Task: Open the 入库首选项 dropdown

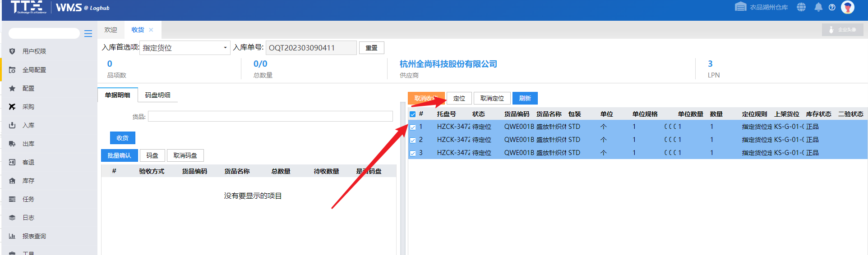Action: (185, 48)
